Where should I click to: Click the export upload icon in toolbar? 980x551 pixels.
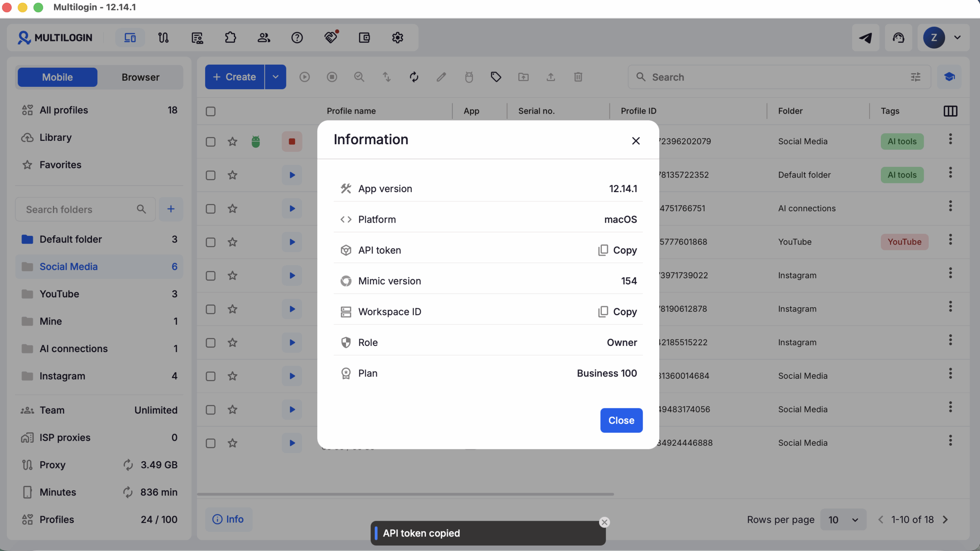click(551, 77)
